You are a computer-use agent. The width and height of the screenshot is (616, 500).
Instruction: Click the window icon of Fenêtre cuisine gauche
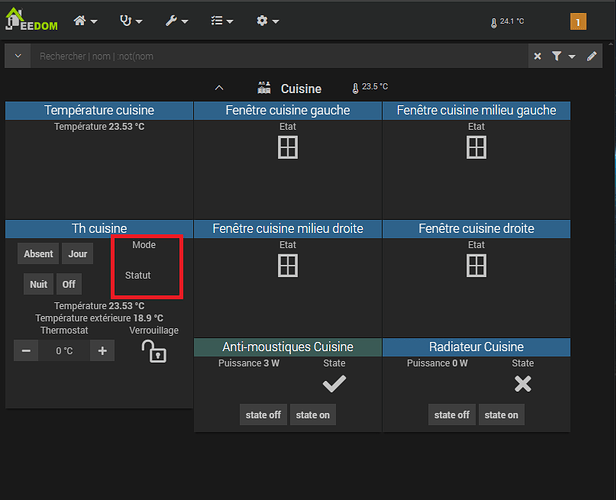288,147
